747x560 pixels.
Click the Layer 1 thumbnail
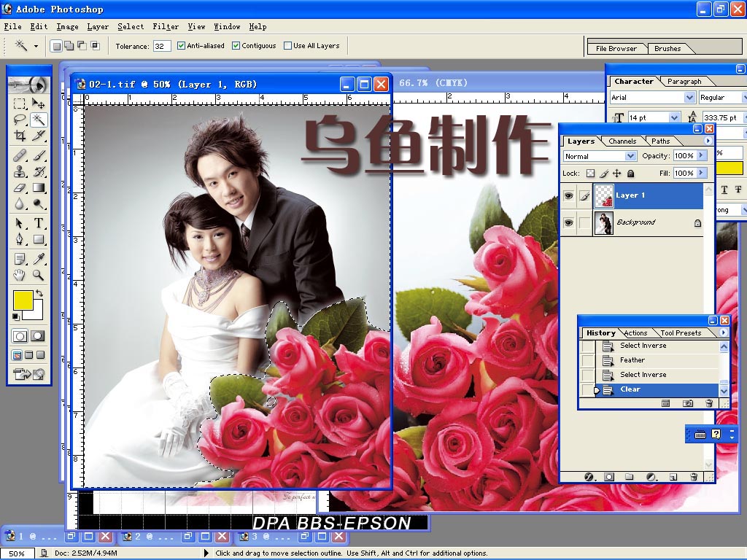tap(603, 195)
